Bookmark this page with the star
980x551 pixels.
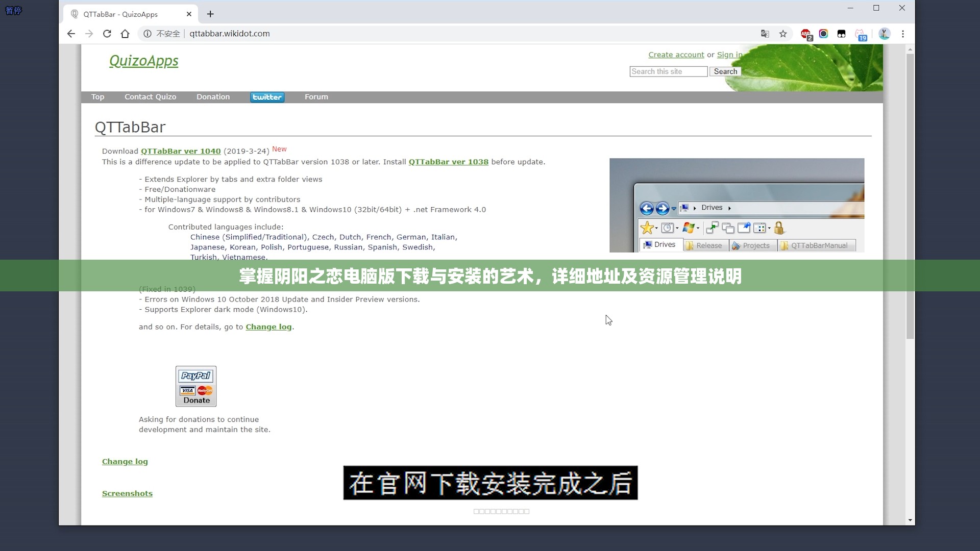(783, 34)
